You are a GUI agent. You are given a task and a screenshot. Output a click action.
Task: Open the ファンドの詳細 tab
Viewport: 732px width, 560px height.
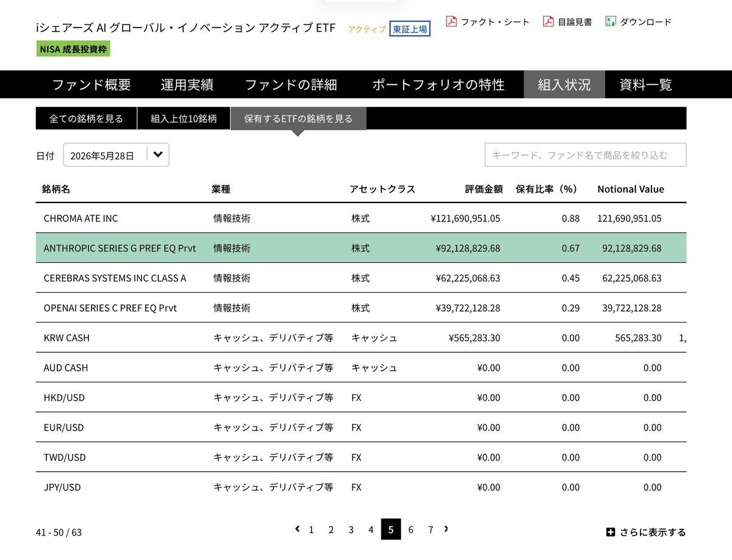(x=291, y=85)
